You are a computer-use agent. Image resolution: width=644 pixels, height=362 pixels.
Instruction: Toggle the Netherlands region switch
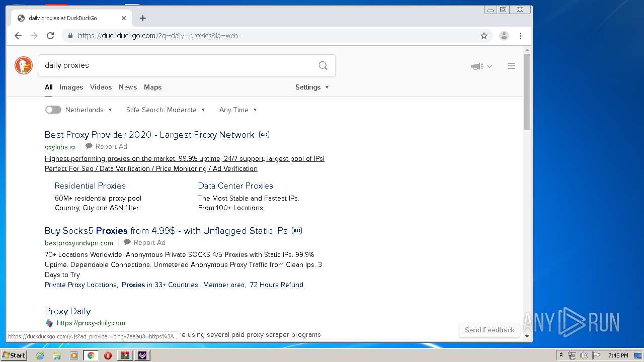53,110
